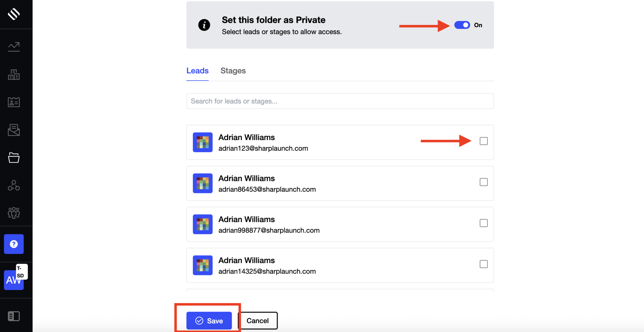Select the Leads tab

[197, 71]
